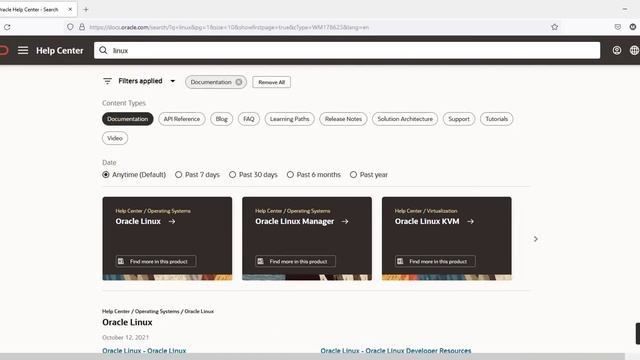Open the language globe icon
This screenshot has width=640, height=360.
pyautogui.click(x=634, y=50)
